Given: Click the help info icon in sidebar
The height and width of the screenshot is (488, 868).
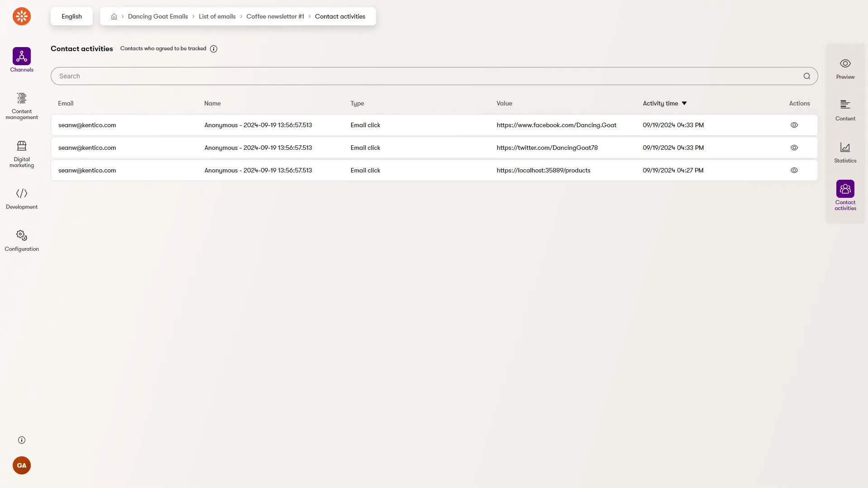Looking at the screenshot, I should [x=22, y=440].
